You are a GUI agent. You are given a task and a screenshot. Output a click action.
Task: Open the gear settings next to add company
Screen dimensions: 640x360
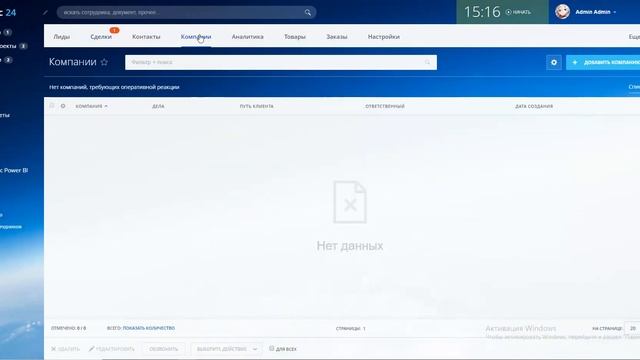pyautogui.click(x=554, y=62)
